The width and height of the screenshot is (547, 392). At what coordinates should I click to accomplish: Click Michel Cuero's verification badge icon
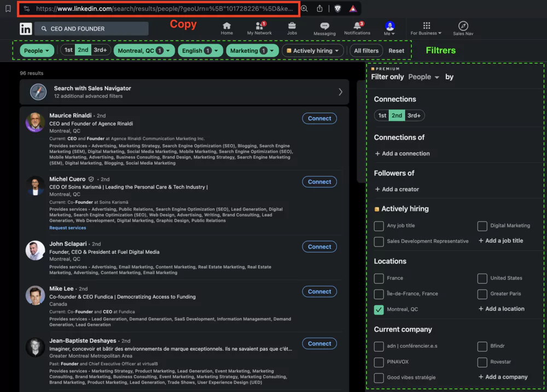pos(91,179)
